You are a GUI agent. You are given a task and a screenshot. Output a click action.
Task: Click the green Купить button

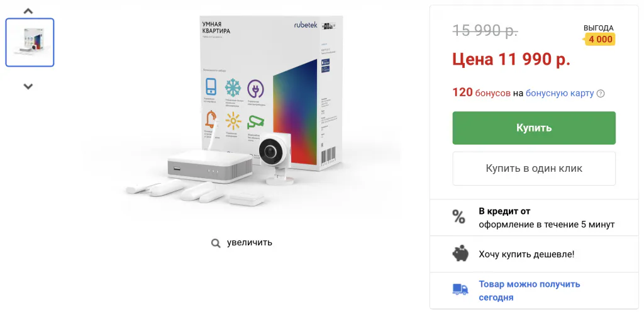534,128
